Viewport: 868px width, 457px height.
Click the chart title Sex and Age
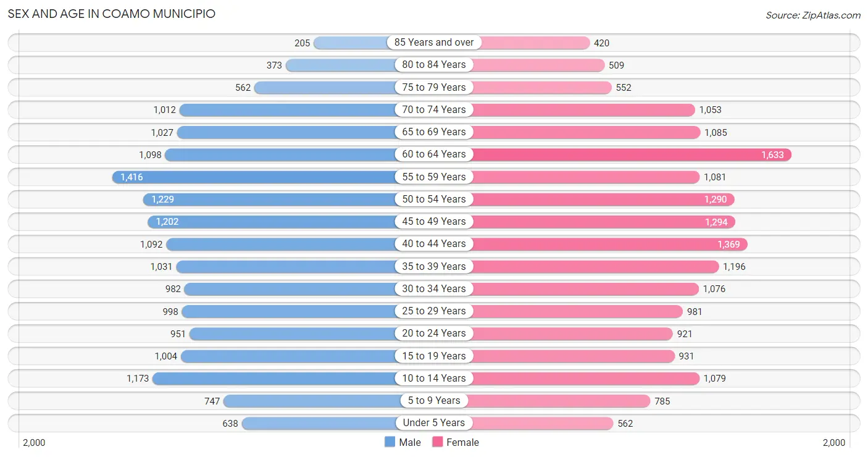pyautogui.click(x=111, y=13)
